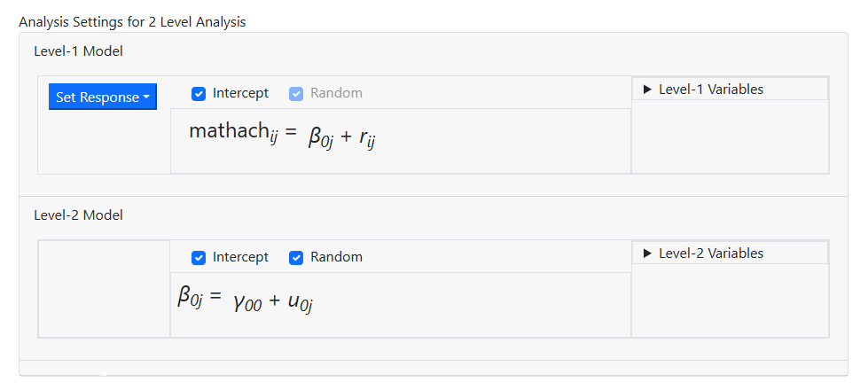
Task: Click empty area under Level-1 Variables
Action: pyautogui.click(x=729, y=136)
